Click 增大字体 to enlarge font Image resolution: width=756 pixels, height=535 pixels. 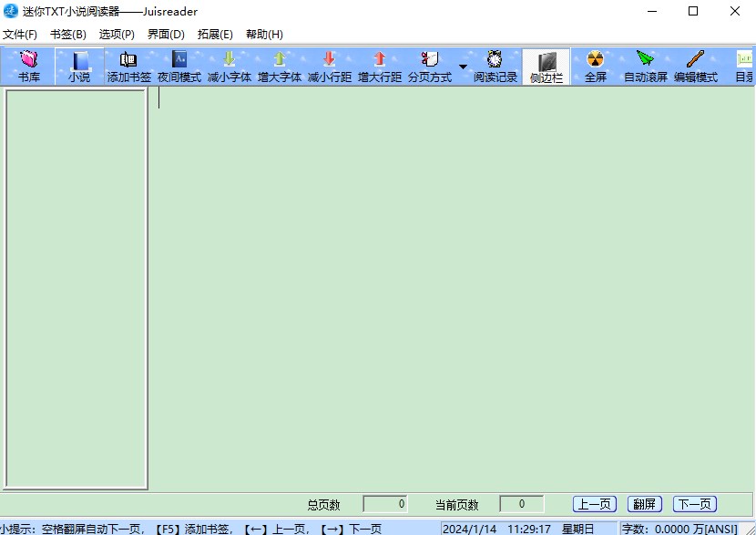click(x=280, y=67)
